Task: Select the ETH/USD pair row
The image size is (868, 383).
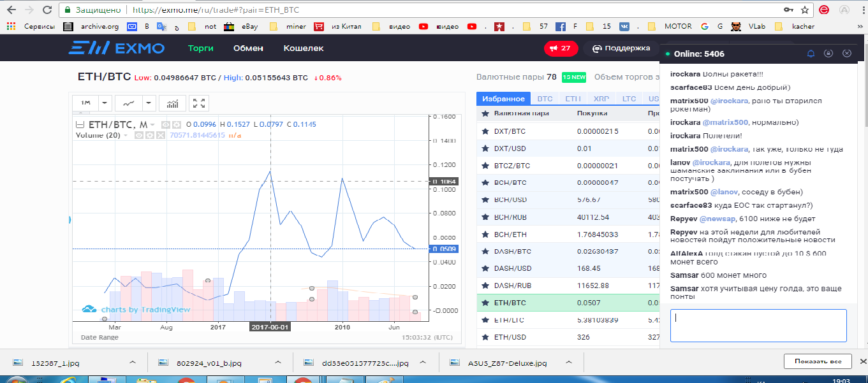Action: [x=568, y=336]
